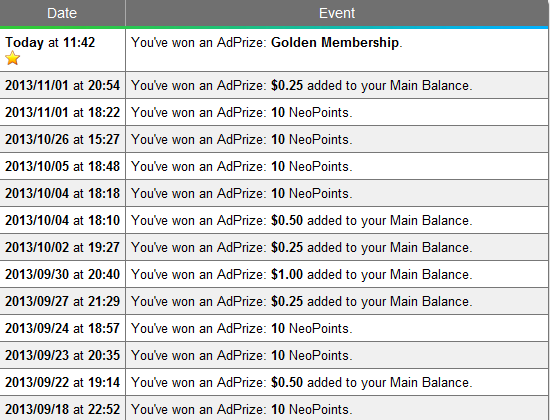Click the Event column header

pos(337,13)
